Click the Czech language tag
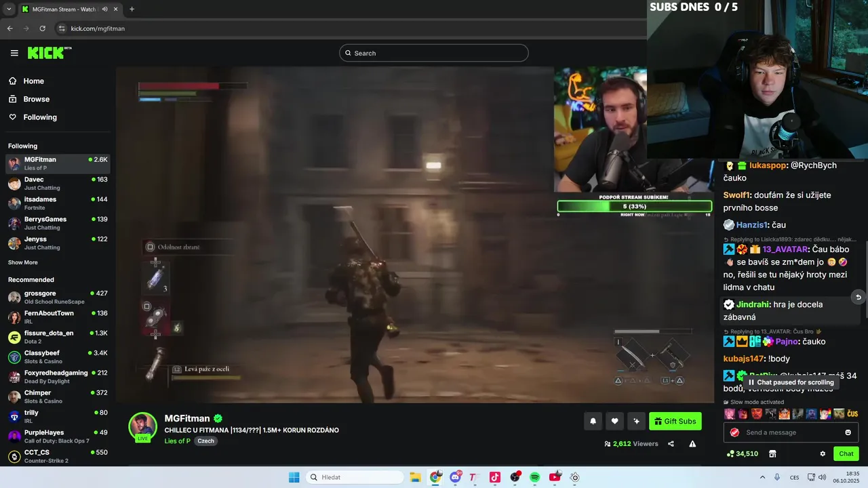The height and width of the screenshot is (488, 868). (x=205, y=441)
